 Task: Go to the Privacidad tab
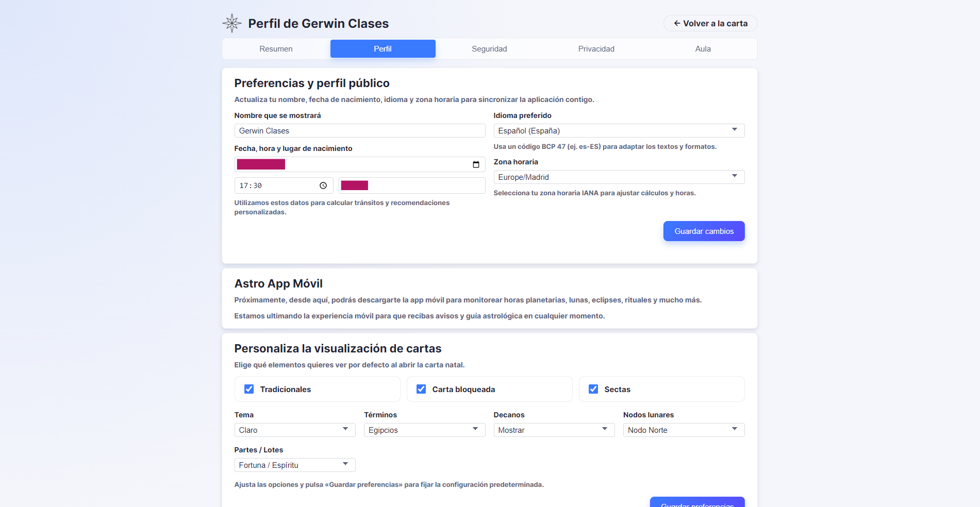596,49
